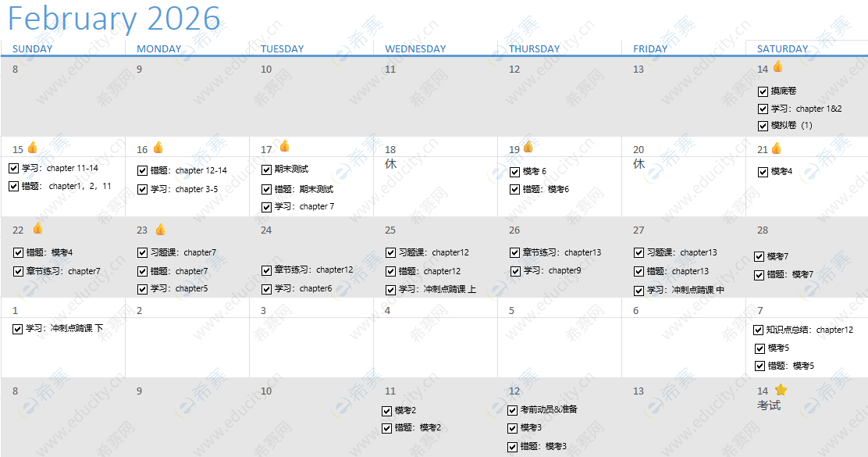This screenshot has width=868, height=457.
Task: Toggle the 错题: 模考5 checkbox
Action: (759, 366)
